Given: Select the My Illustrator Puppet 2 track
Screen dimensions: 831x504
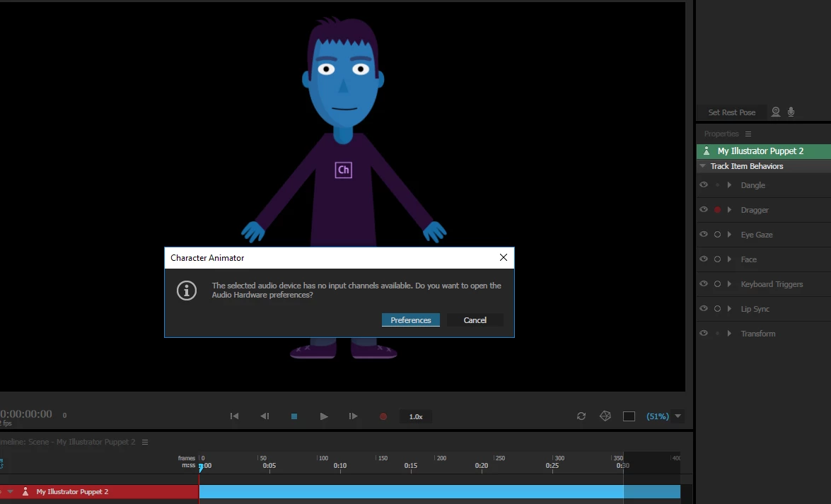Looking at the screenshot, I should point(72,492).
